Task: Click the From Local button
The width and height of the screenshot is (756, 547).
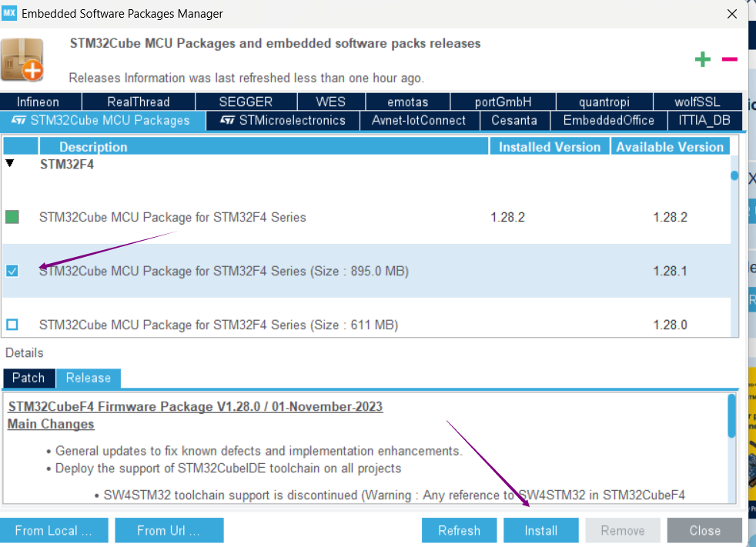Action: [54, 531]
